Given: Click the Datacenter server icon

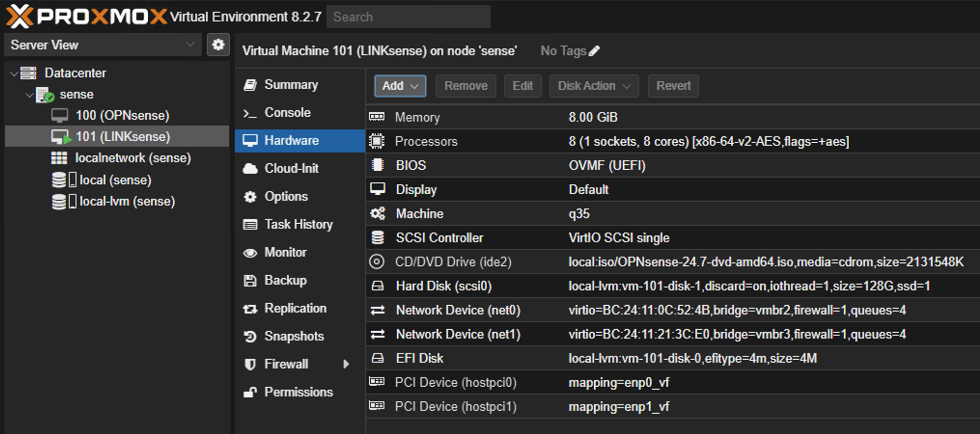Looking at the screenshot, I should pyautogui.click(x=28, y=73).
